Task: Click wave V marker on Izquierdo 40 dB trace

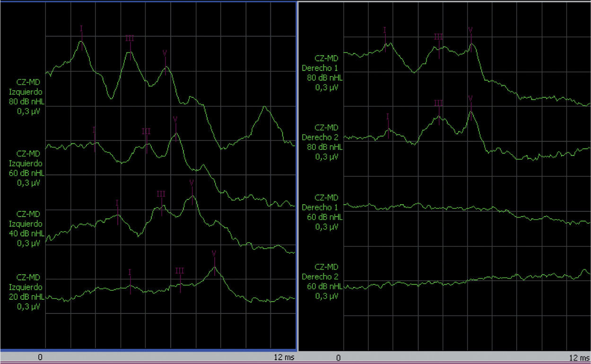Action: [x=192, y=190]
